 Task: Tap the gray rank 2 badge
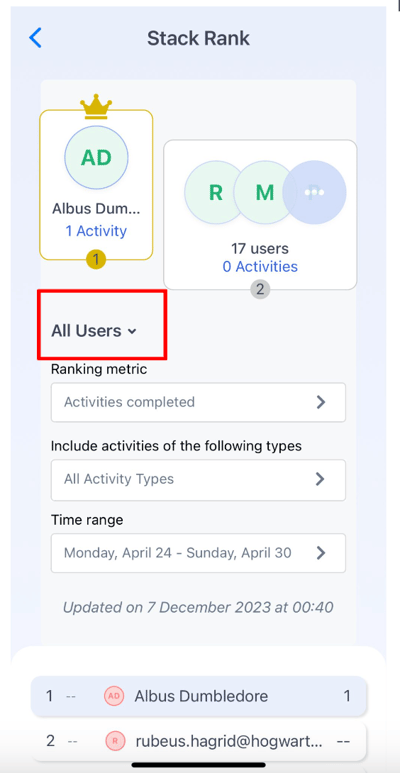tap(260, 289)
